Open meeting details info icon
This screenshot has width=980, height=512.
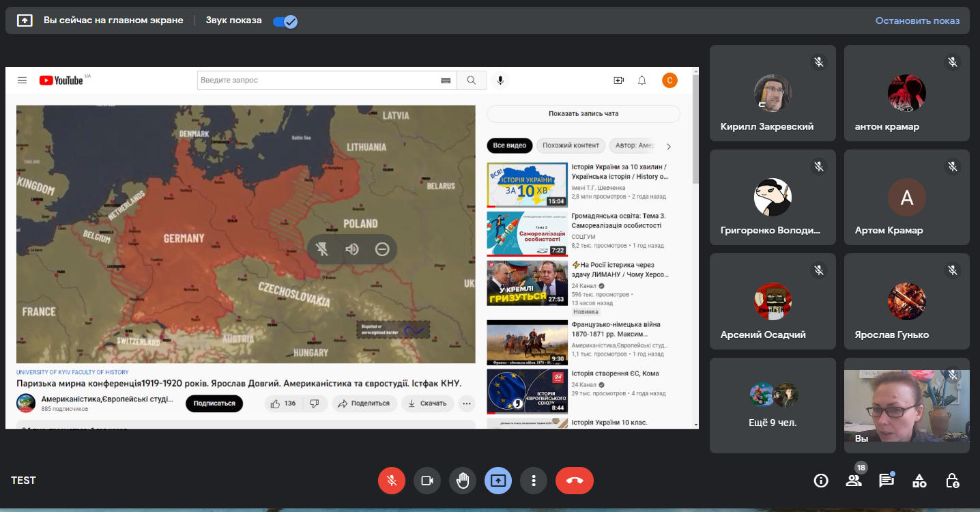(x=821, y=481)
